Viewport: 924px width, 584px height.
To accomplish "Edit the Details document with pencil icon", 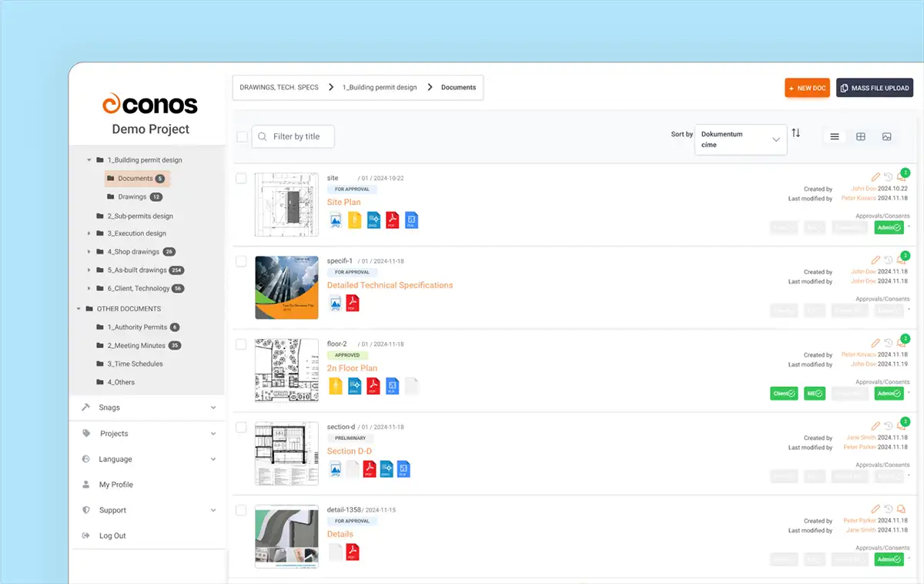I will coord(875,508).
